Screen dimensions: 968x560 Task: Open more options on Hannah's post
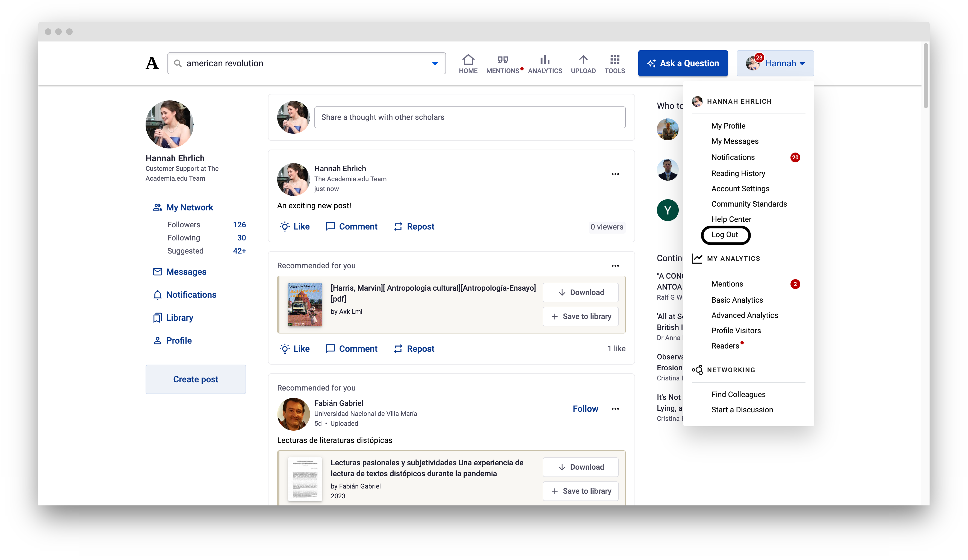[615, 174]
